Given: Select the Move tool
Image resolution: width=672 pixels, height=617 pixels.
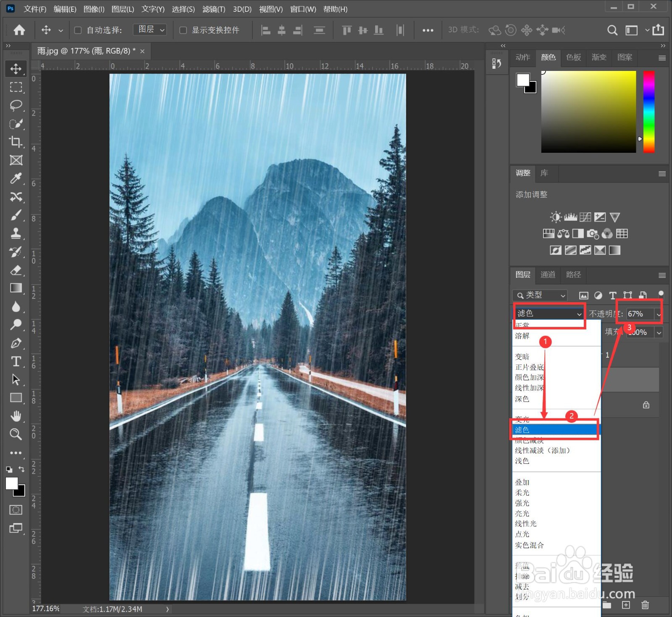Looking at the screenshot, I should tap(16, 69).
